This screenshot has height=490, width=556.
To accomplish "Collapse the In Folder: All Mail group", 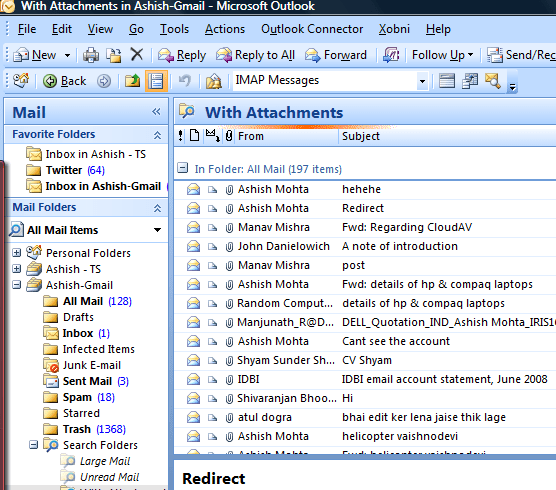I will (x=182, y=168).
